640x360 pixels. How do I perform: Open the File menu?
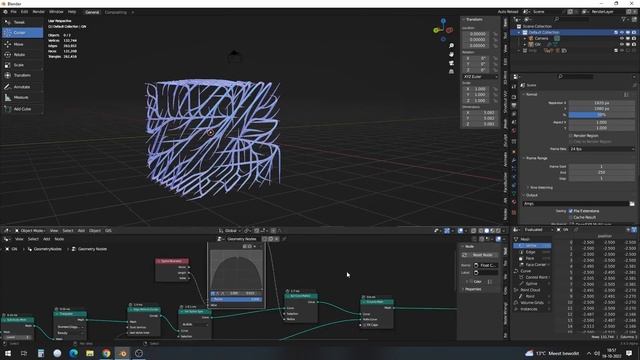click(x=13, y=12)
